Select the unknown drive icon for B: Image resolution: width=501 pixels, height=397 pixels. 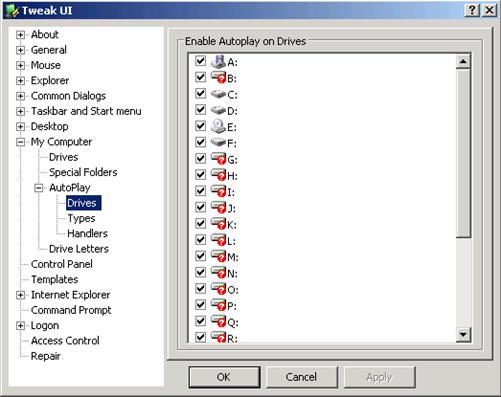[x=218, y=78]
